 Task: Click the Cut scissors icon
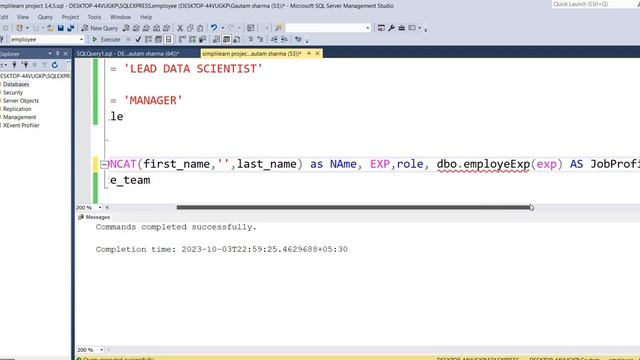(180, 28)
